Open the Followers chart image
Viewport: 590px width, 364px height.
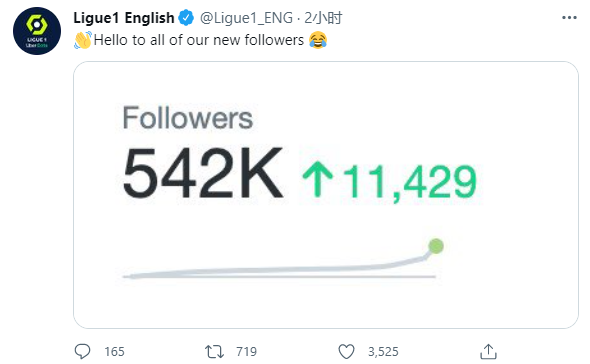click(x=326, y=195)
